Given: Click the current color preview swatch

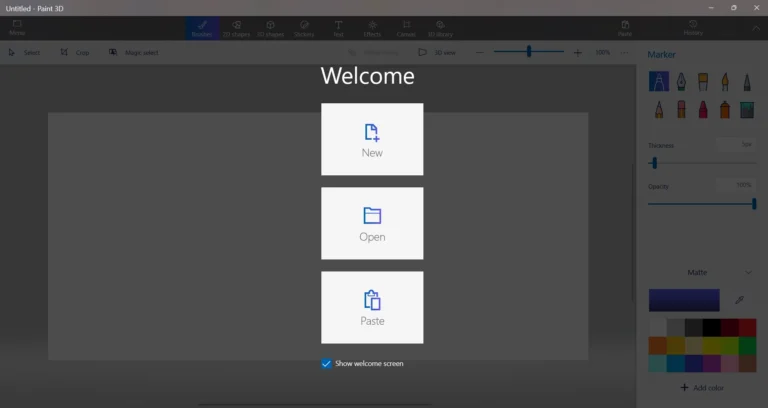Looking at the screenshot, I should [x=684, y=300].
